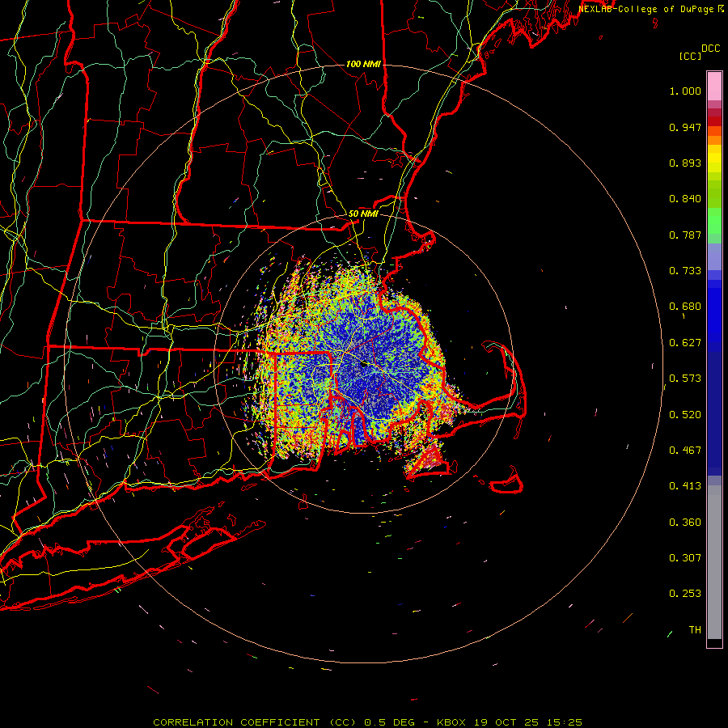Screen dimensions: 728x728
Task: Click the DCC product label above the scale
Action: [x=710, y=49]
